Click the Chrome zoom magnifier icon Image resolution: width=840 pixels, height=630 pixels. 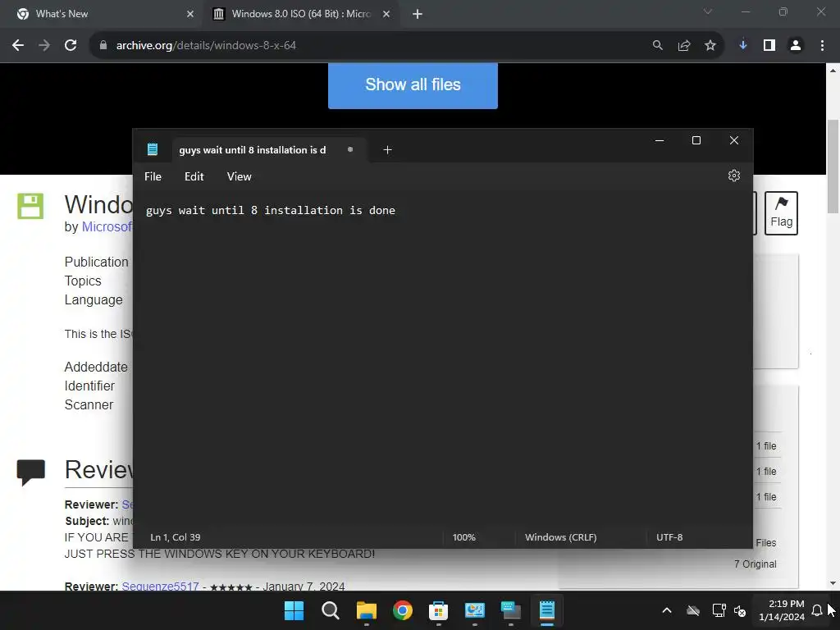tap(657, 46)
